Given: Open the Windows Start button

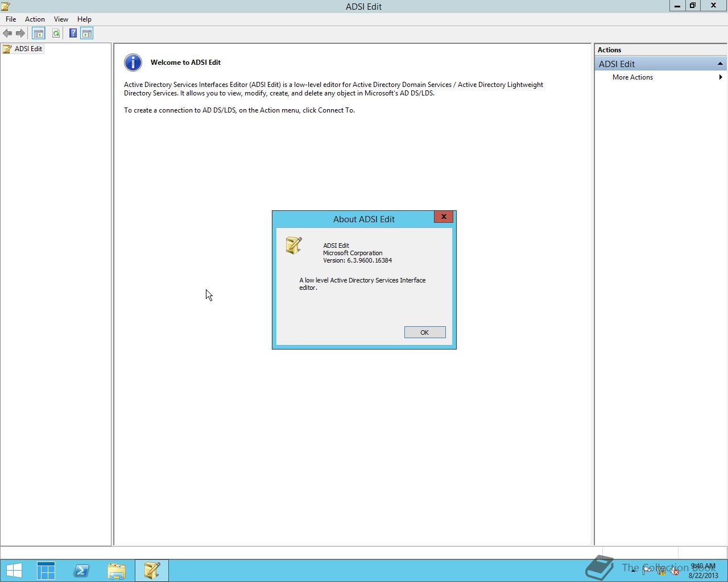Looking at the screenshot, I should (x=14, y=571).
